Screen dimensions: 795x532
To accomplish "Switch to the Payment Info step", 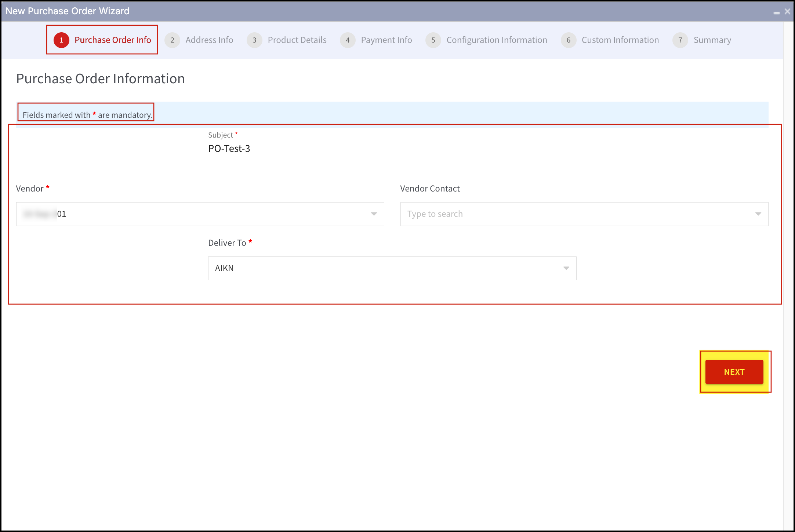I will click(376, 40).
